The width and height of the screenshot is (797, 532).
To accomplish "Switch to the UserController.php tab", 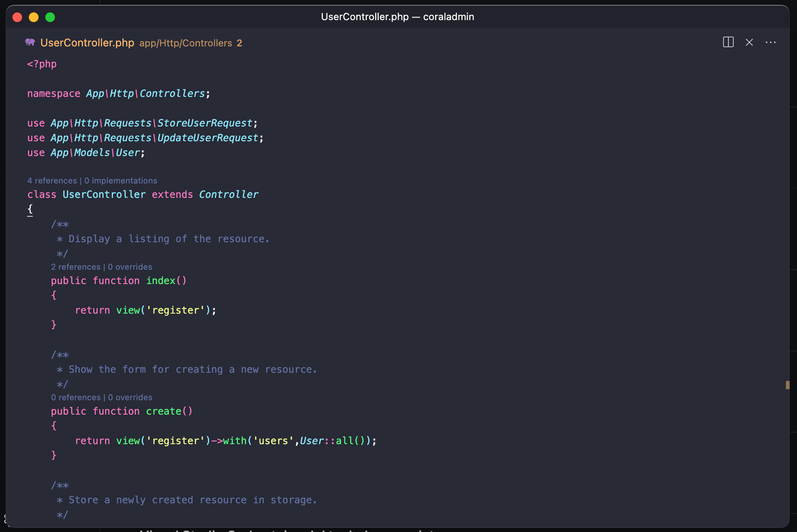I will 87,43.
